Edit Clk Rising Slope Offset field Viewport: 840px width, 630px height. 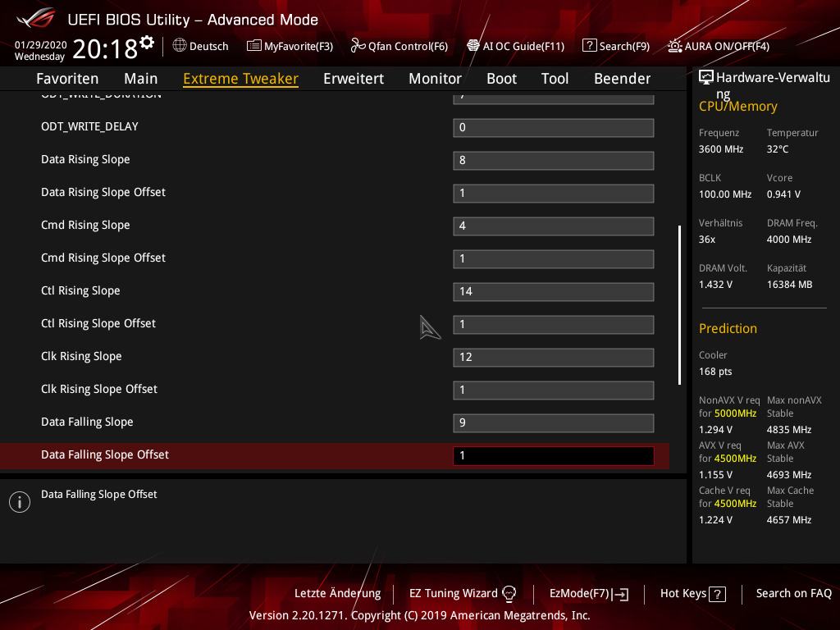554,390
